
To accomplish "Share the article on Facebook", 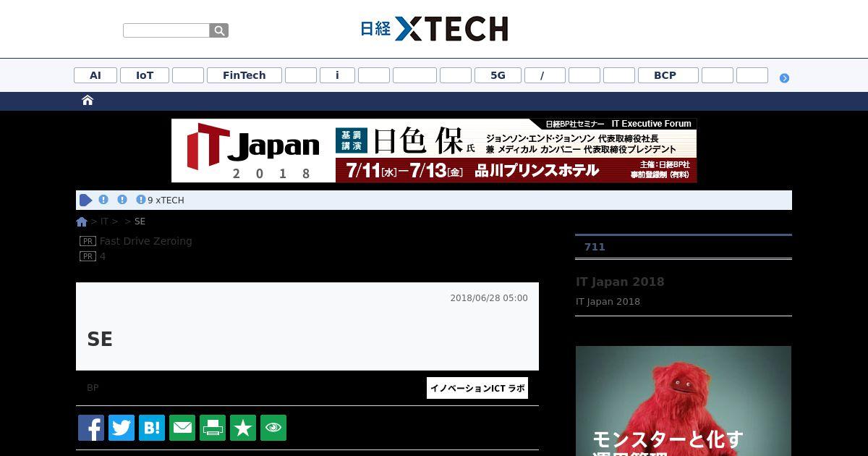I will pyautogui.click(x=91, y=428).
